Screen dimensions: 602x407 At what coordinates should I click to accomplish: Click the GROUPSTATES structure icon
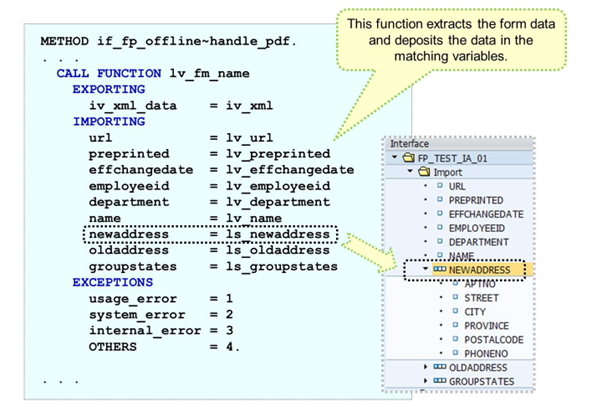click(441, 381)
